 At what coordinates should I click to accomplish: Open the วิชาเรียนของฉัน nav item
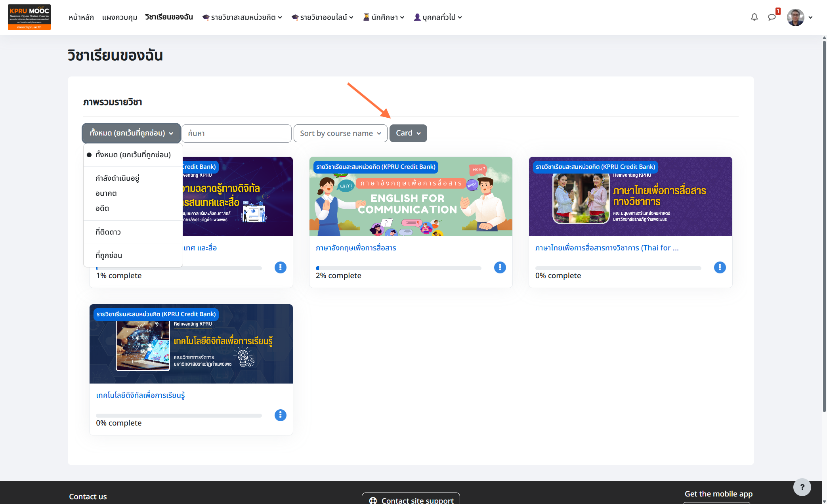(169, 17)
